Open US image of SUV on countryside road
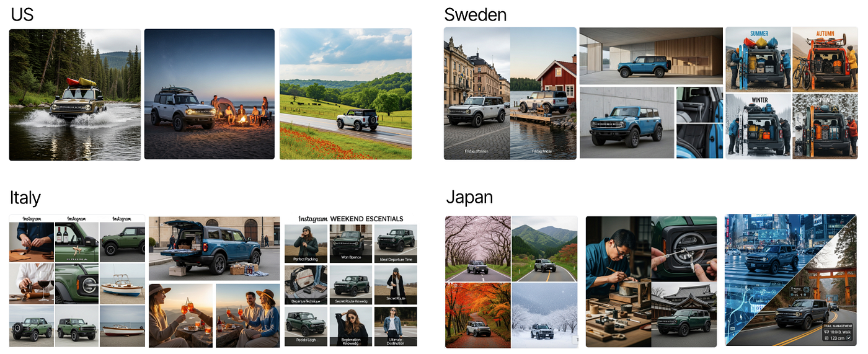 click(x=345, y=94)
